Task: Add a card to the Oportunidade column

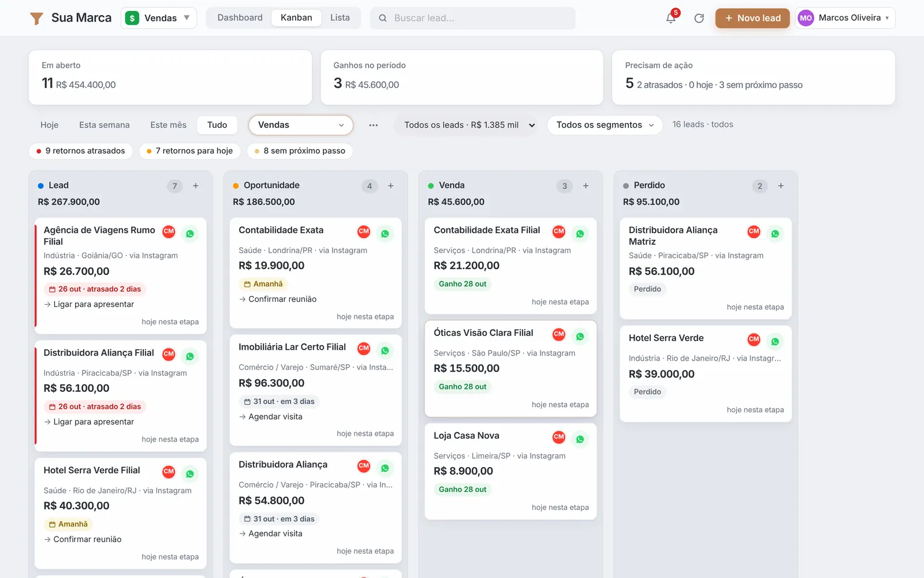Action: pos(391,186)
